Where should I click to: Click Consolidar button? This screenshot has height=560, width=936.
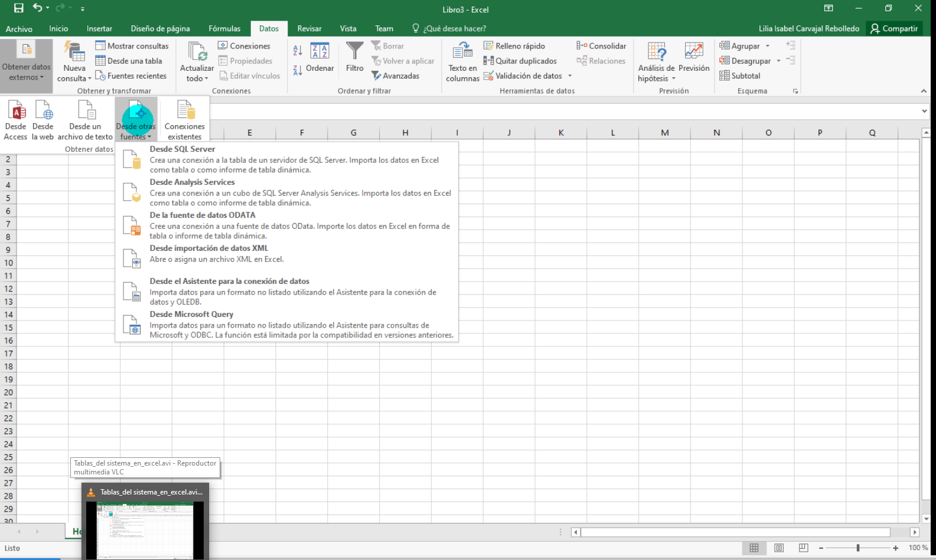click(x=601, y=45)
